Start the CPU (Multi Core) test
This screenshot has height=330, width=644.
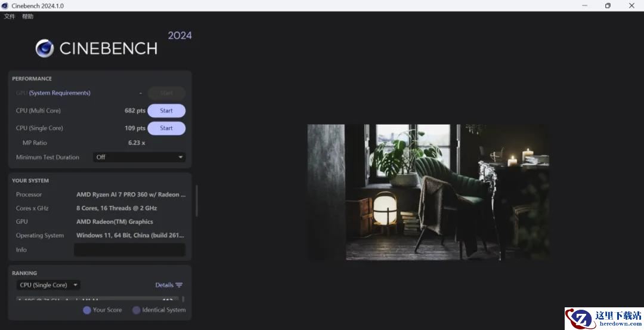point(166,110)
